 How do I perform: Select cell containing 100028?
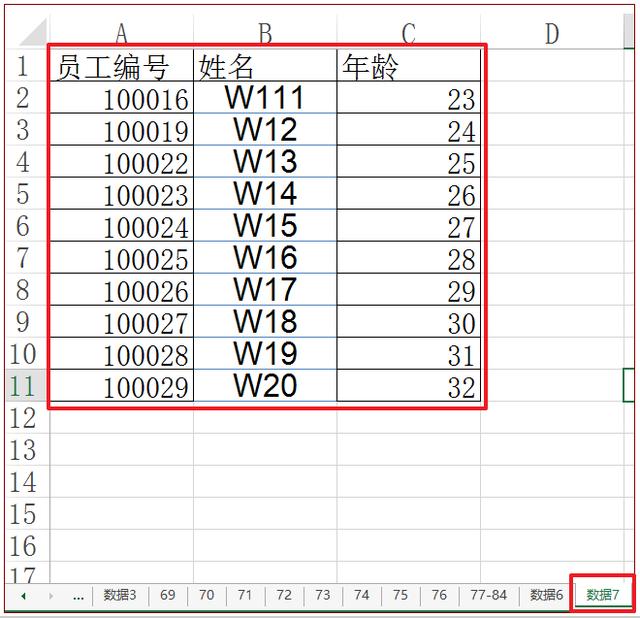[121, 354]
